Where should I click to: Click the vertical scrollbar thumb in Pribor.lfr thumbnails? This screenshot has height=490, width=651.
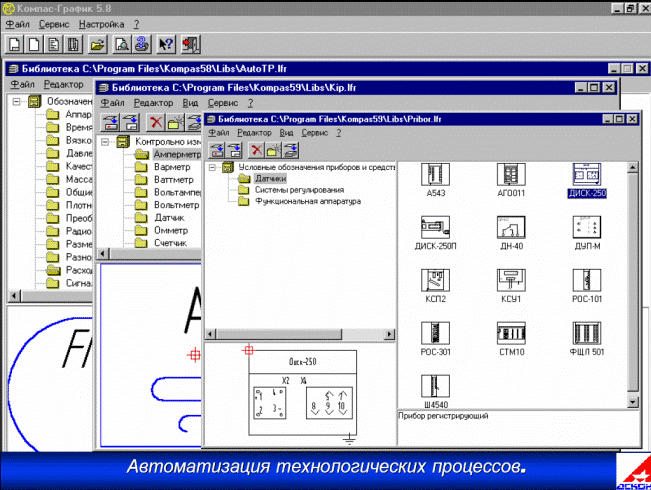coord(632,282)
